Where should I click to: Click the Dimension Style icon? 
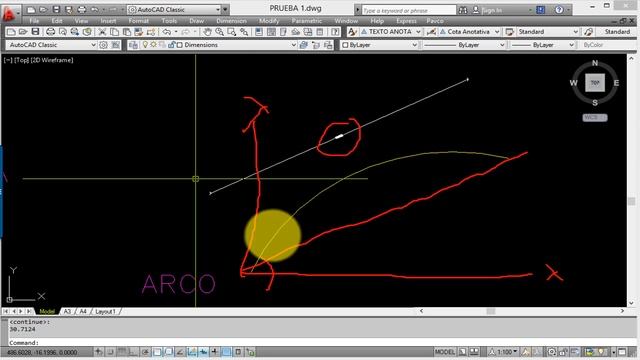click(x=431, y=31)
